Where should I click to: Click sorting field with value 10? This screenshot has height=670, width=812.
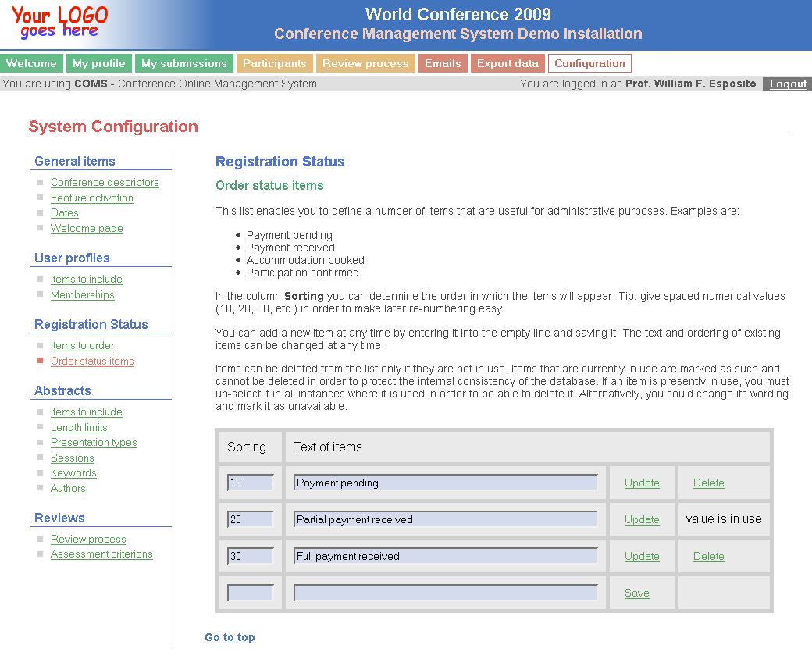tap(250, 483)
